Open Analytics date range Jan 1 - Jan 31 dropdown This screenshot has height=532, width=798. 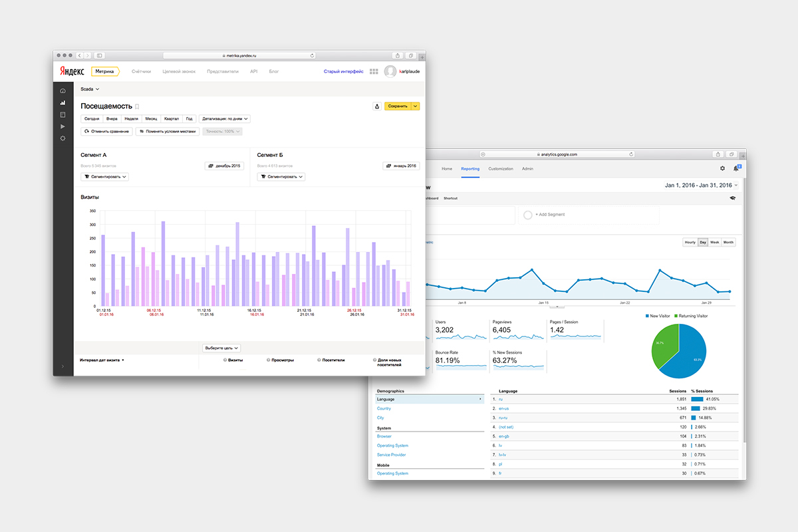point(701,185)
